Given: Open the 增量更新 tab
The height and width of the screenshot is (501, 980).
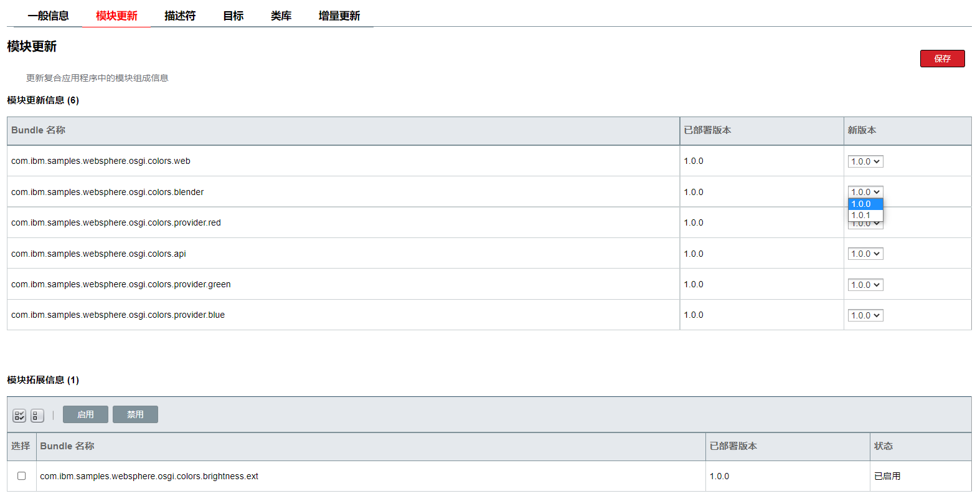Looking at the screenshot, I should click(339, 16).
